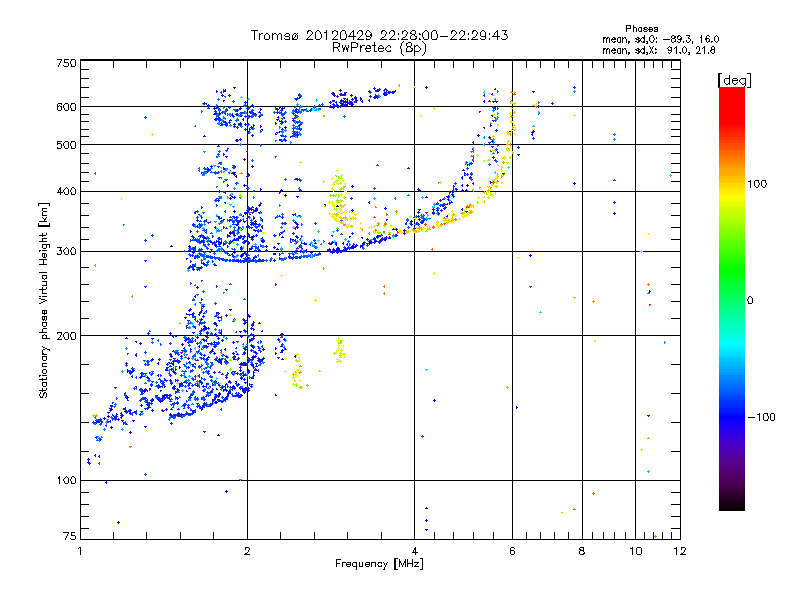Click the colorbar tick label '-100'
Viewport: 800px width, 600px height.
point(762,417)
